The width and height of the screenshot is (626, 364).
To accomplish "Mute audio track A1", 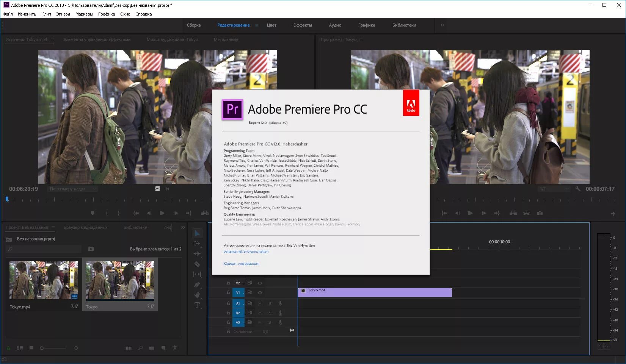I will pos(260,303).
